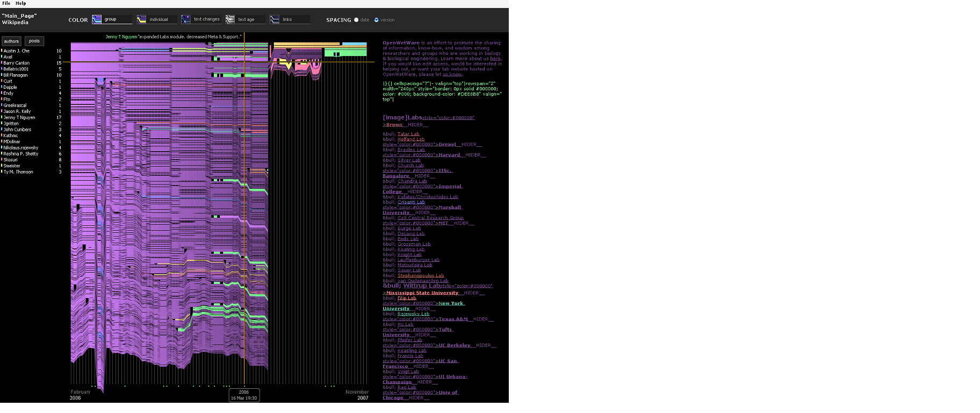
Task: Open the Help menu
Action: (x=21, y=3)
